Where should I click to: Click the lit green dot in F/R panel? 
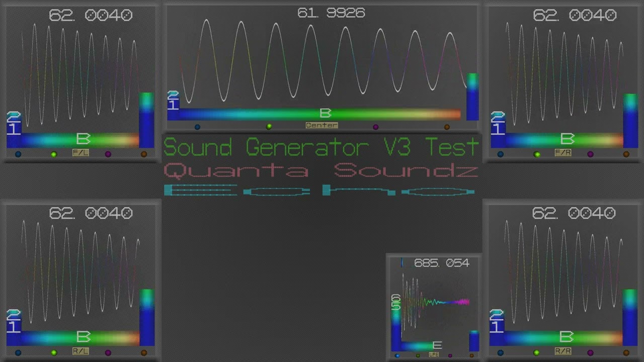coord(537,154)
